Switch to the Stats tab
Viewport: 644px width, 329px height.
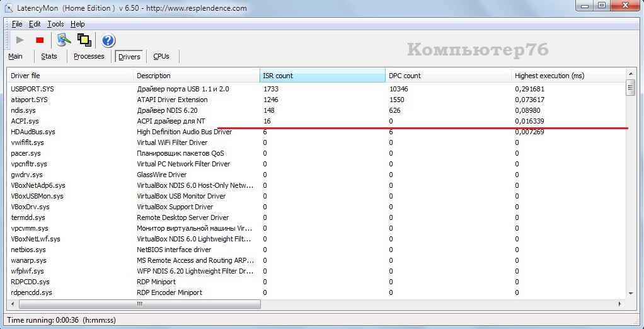click(49, 56)
